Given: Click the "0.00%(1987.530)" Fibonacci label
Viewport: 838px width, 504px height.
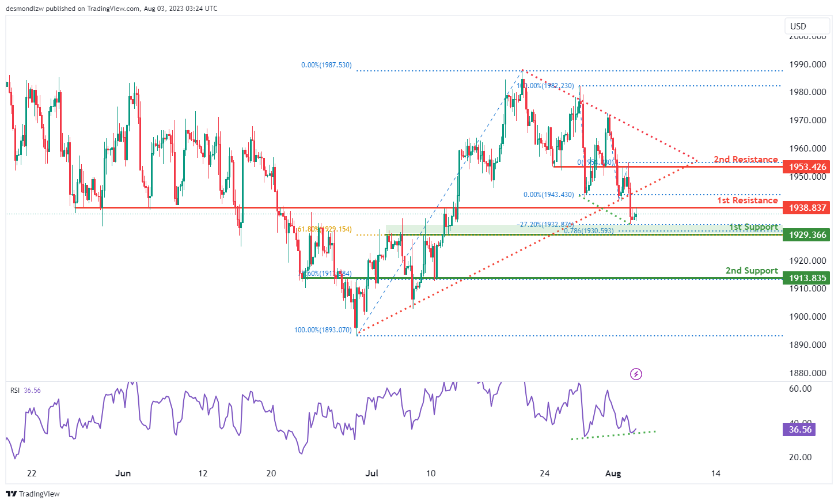Looking at the screenshot, I should [327, 65].
